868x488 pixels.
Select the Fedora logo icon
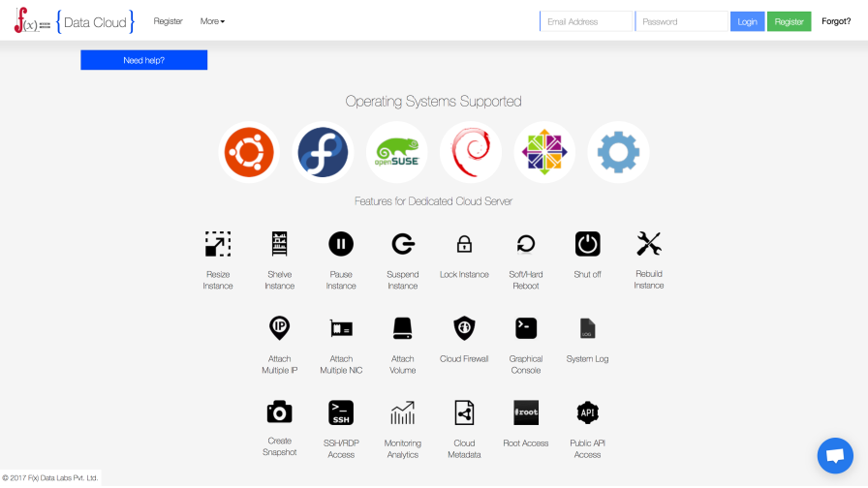point(323,152)
